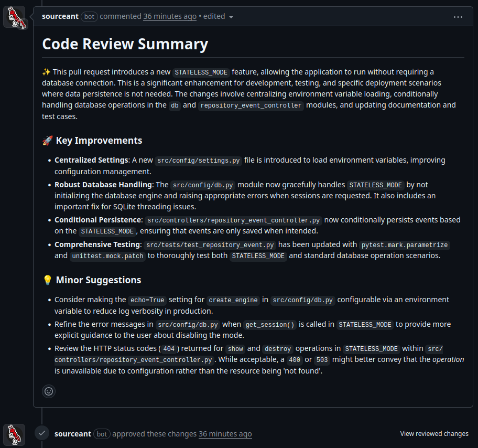Click the light bulb emoji by Minor Suggestions

coord(48,280)
